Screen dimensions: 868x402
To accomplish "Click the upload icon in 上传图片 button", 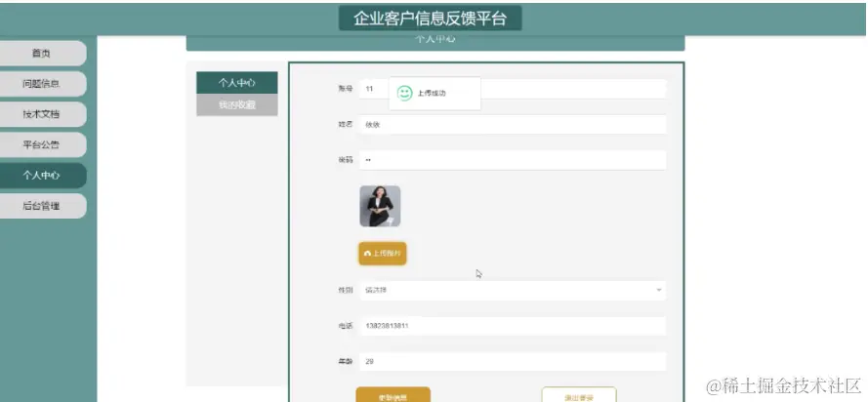I will click(x=367, y=254).
